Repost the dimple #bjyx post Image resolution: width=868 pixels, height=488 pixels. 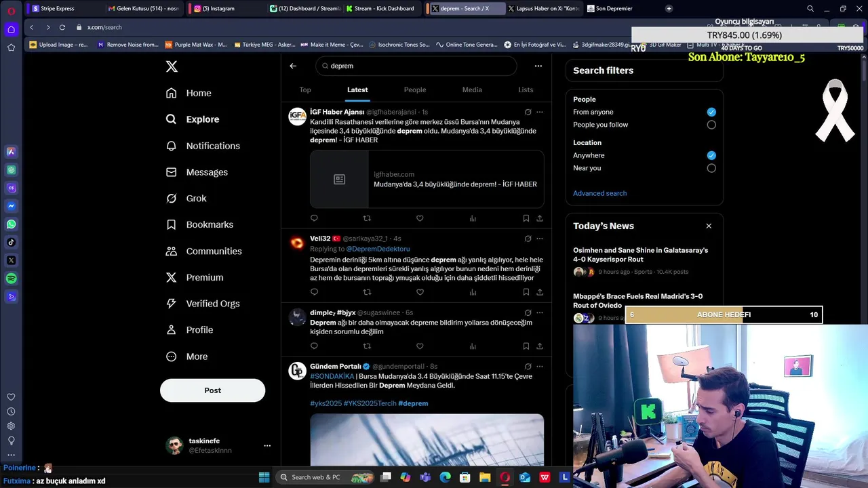(367, 346)
